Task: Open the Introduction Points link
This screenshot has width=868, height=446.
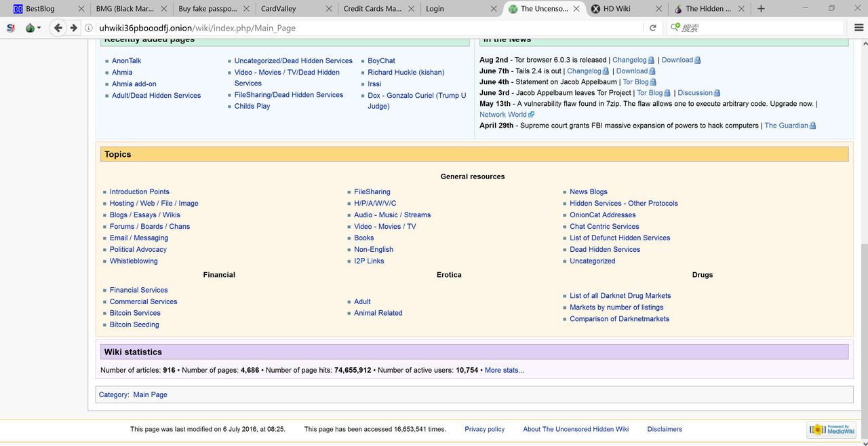Action: pyautogui.click(x=140, y=192)
